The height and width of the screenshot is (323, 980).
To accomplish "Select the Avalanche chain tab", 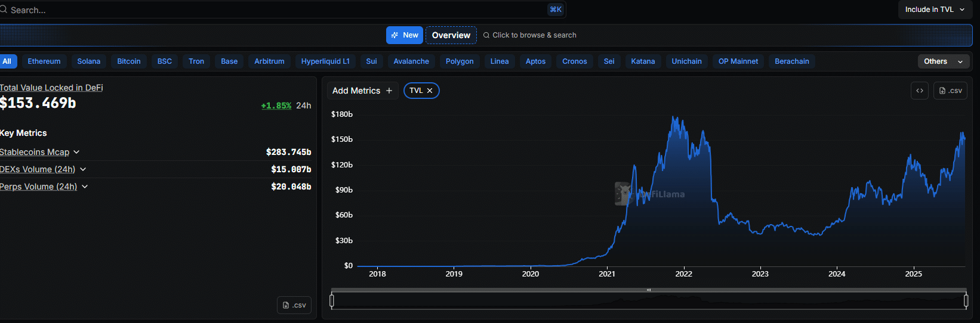I will (x=411, y=61).
